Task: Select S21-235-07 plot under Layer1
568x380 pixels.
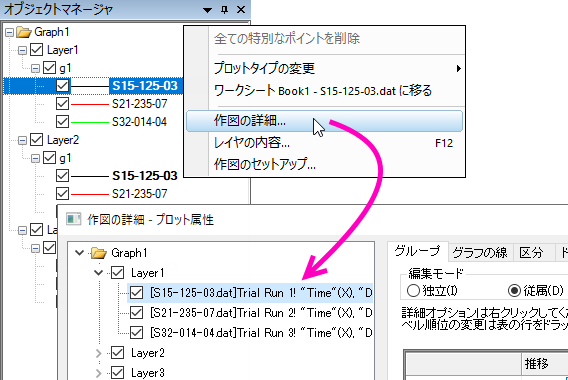Action: tap(139, 104)
